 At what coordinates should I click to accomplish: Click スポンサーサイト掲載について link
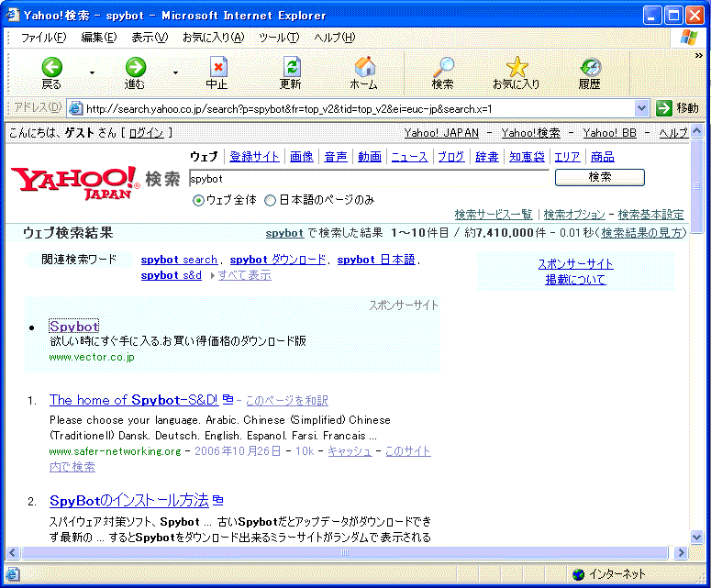click(x=575, y=272)
